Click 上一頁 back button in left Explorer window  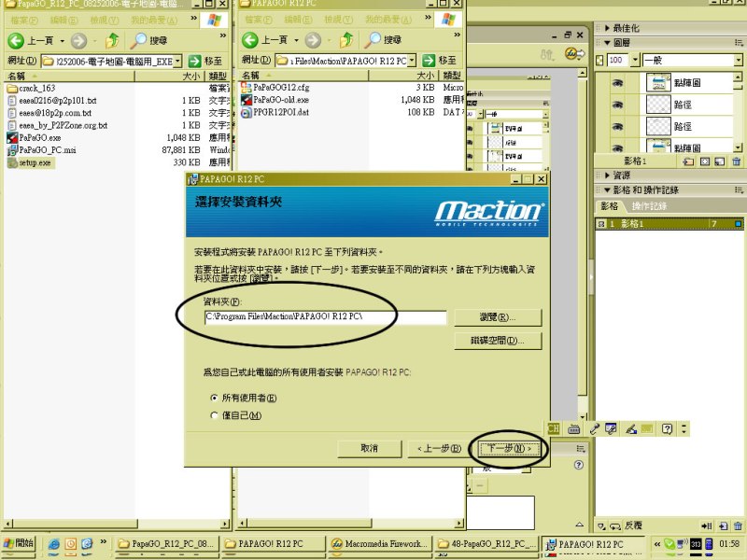(31, 40)
